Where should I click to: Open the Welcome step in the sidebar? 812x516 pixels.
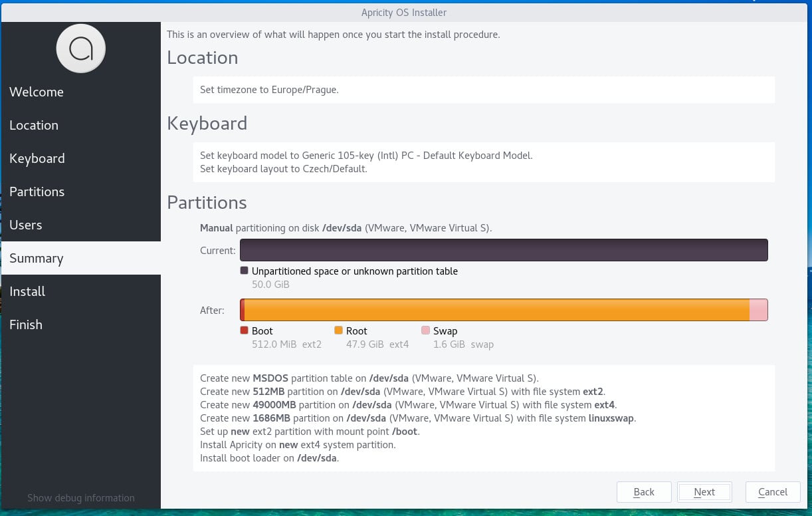pyautogui.click(x=37, y=92)
